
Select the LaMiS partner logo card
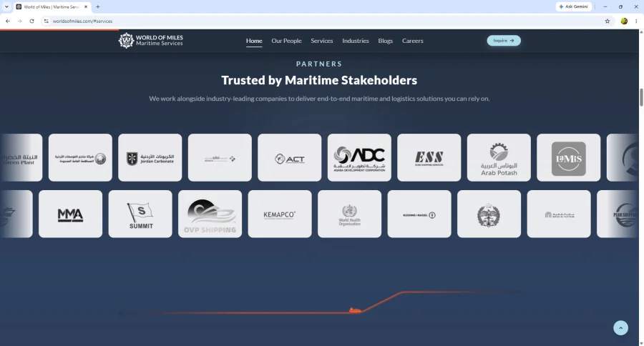tap(569, 157)
